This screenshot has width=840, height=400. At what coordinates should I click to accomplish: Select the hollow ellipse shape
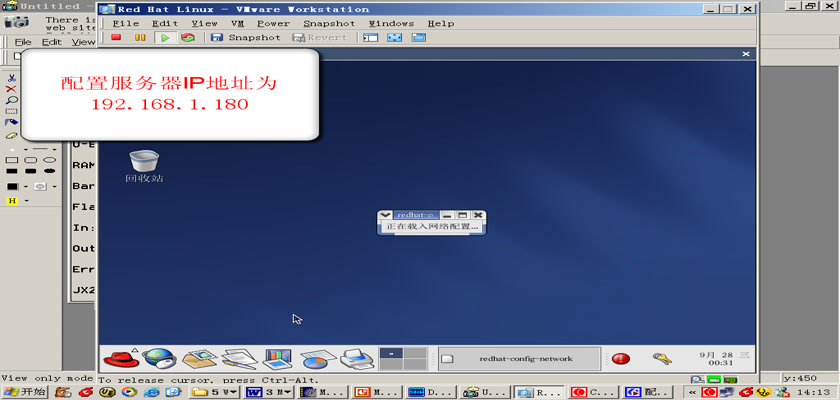coord(50,160)
